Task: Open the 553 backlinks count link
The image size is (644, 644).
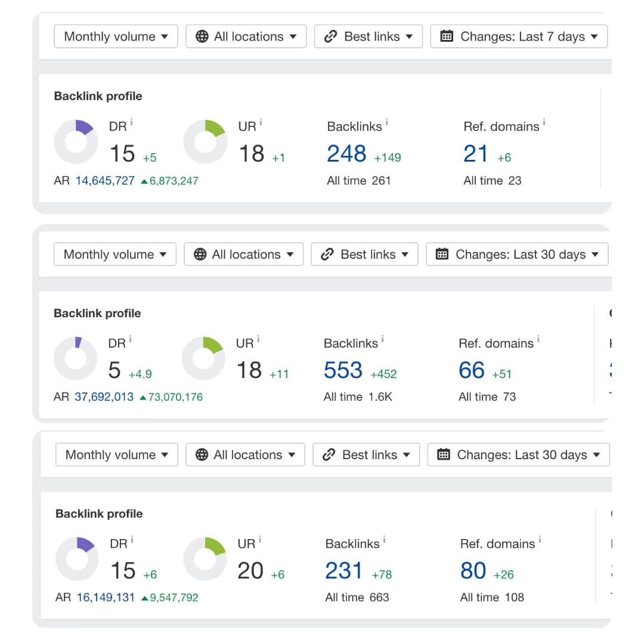Action: (x=343, y=370)
